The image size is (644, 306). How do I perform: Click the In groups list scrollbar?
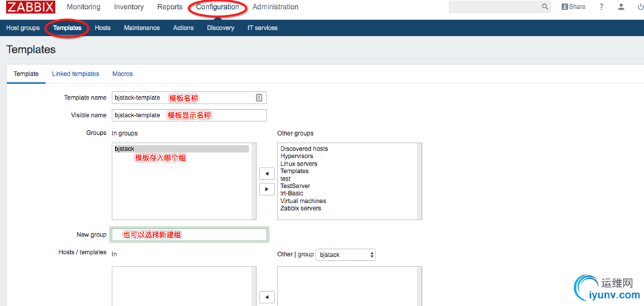[254, 181]
